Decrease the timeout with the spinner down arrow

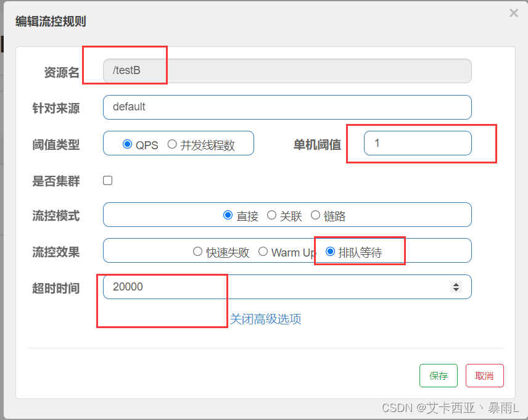[x=456, y=289]
